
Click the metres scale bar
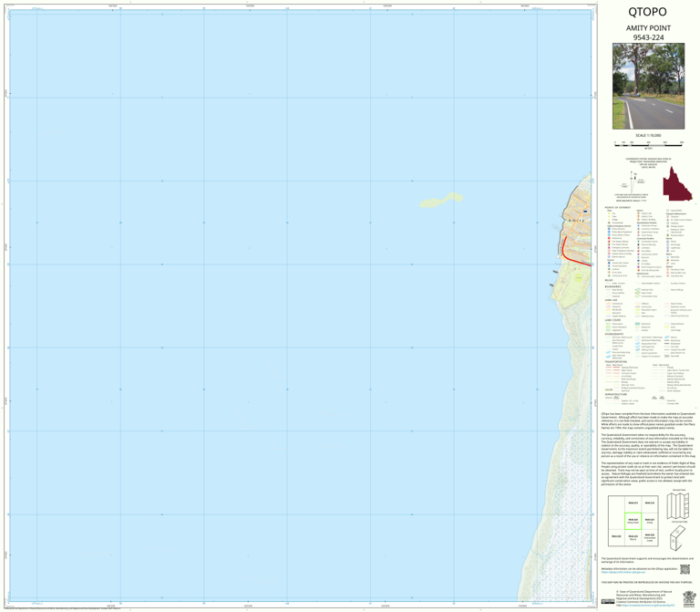[648, 144]
